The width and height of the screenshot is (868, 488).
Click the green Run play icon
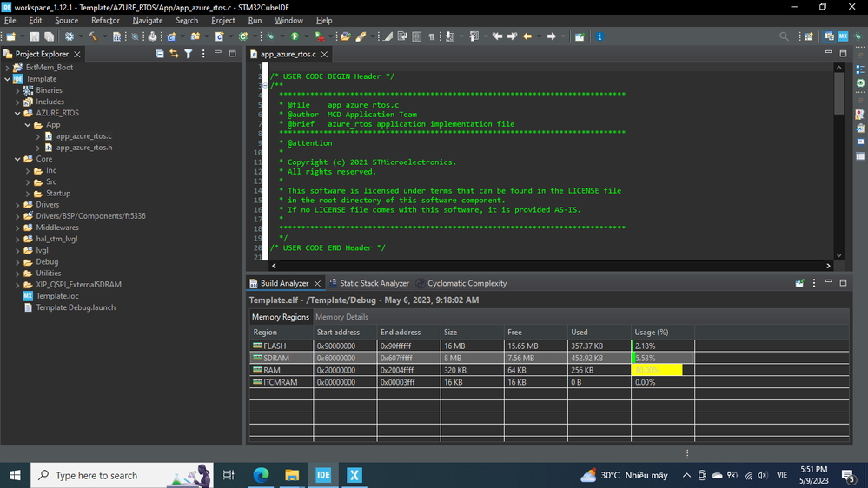295,36
